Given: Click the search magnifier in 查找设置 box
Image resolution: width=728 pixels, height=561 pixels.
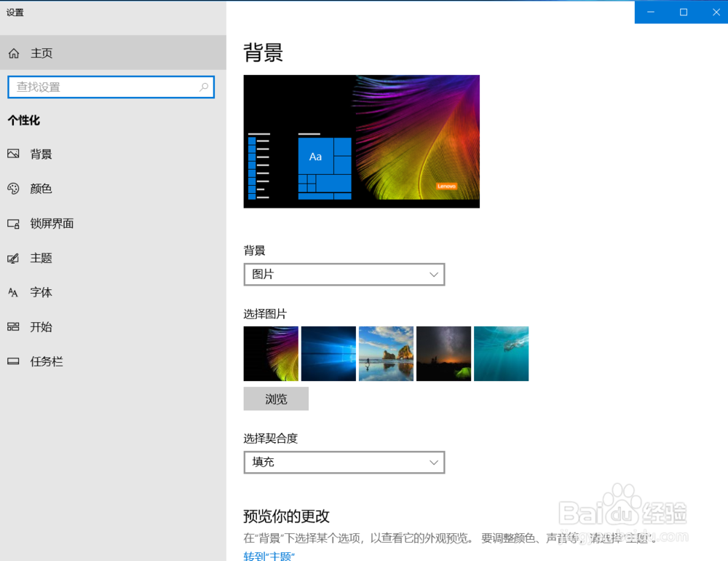Looking at the screenshot, I should [x=205, y=87].
